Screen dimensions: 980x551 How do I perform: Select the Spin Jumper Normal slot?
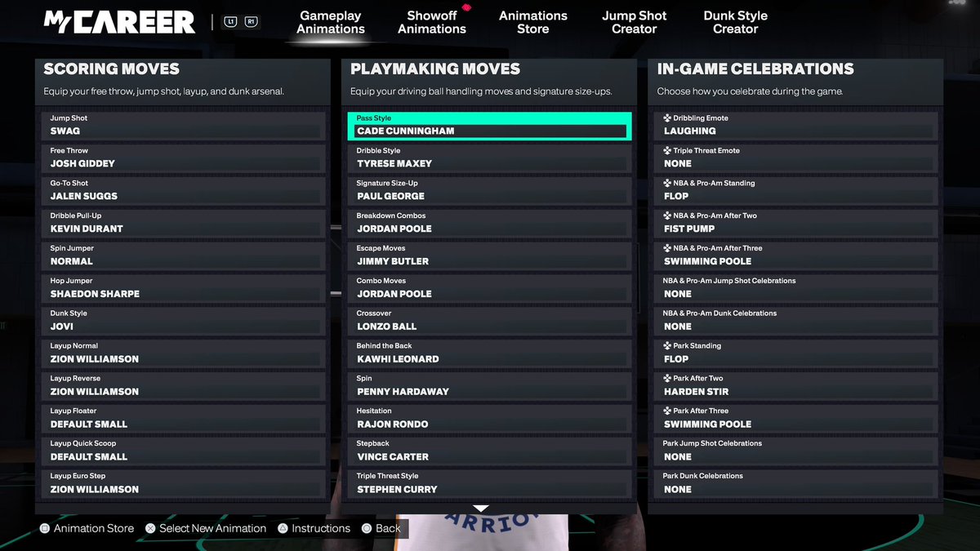[183, 256]
